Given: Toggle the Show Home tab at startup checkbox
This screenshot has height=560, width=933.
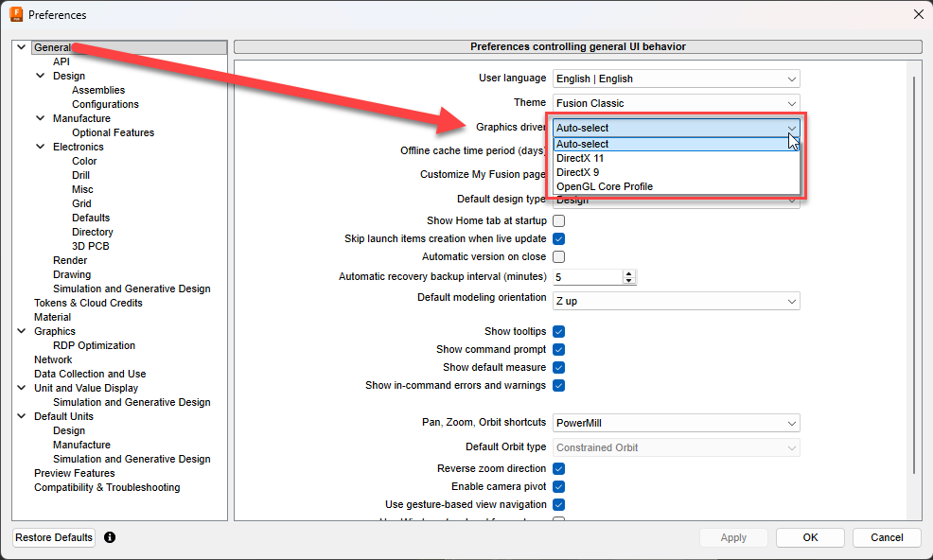Looking at the screenshot, I should 559,220.
